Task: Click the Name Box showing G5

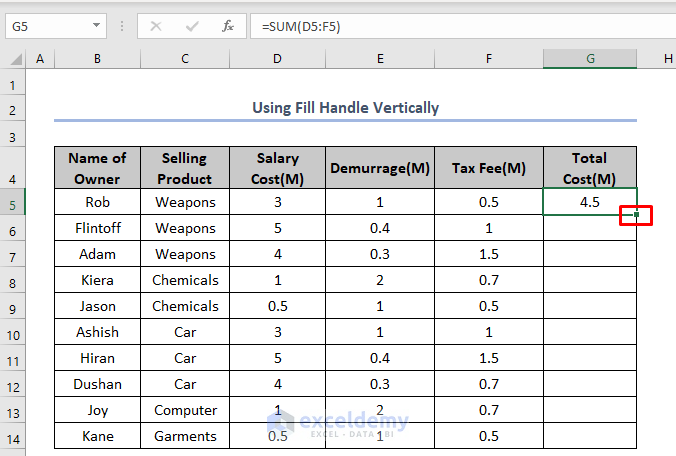Action: 56,26
